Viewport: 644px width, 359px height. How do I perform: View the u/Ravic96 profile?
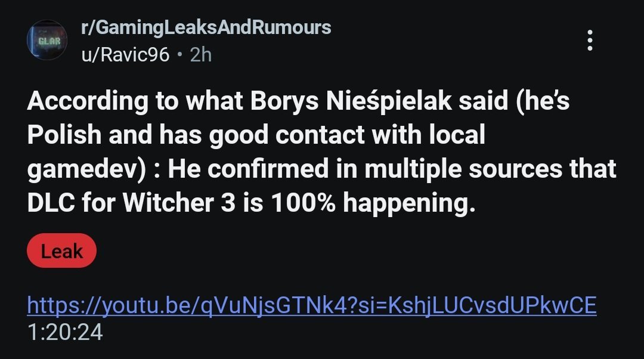point(125,55)
